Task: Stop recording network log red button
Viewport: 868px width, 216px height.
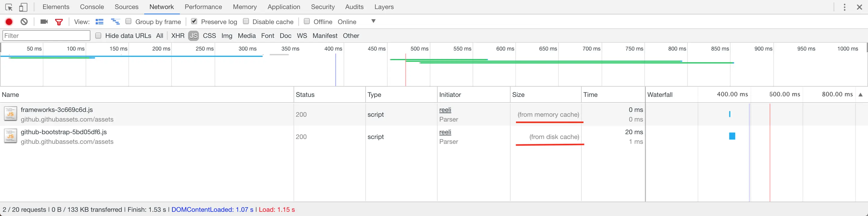Action: 9,22
